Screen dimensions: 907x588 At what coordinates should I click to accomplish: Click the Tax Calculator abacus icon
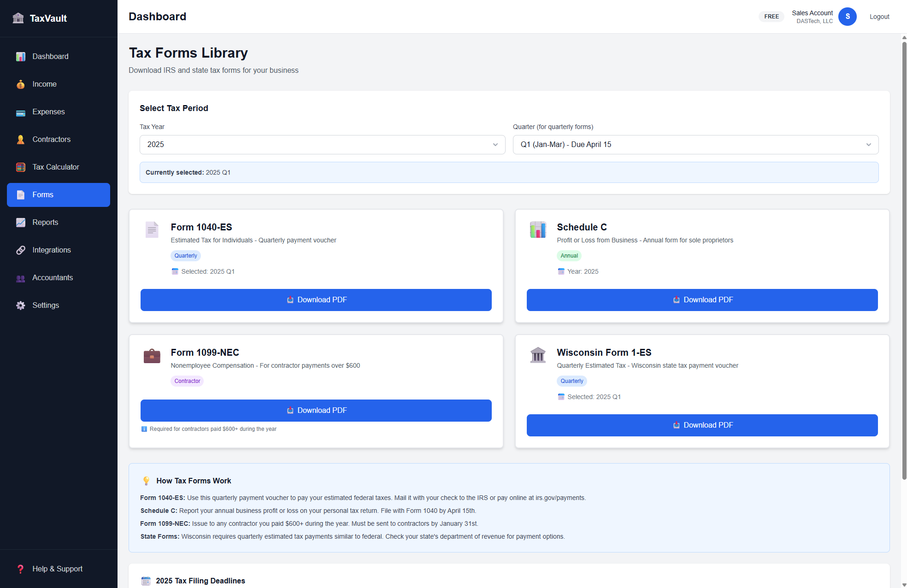[21, 167]
